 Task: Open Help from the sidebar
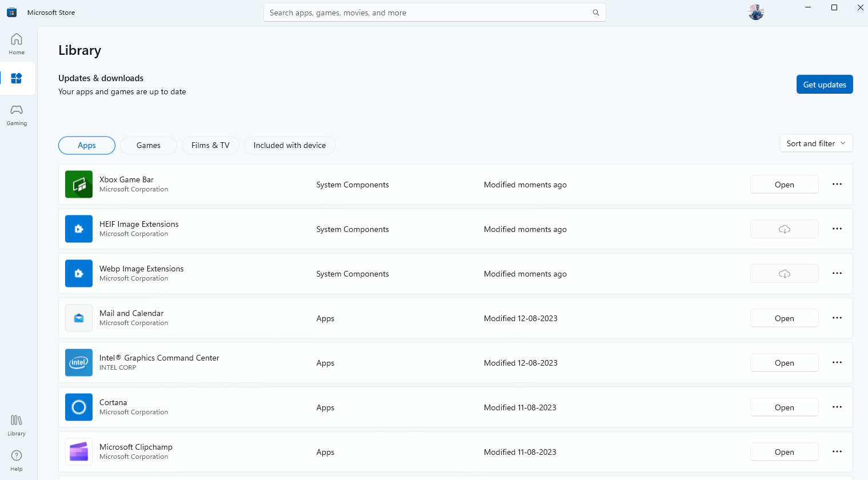(17, 460)
